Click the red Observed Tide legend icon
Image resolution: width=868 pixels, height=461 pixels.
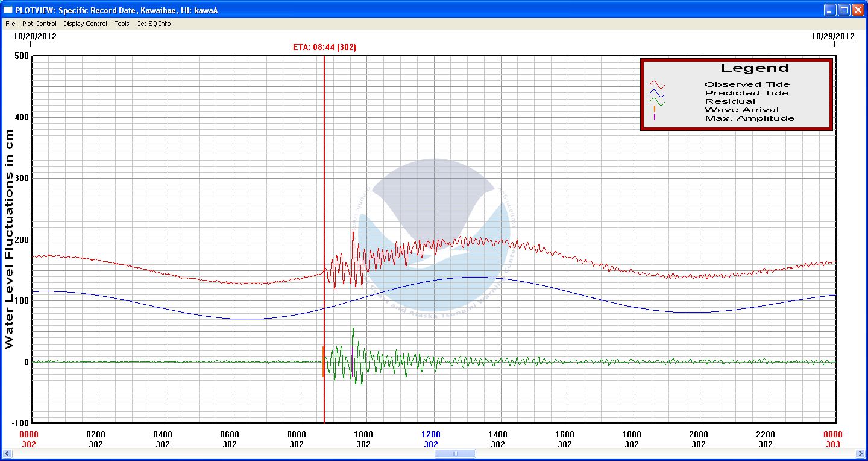click(x=656, y=85)
